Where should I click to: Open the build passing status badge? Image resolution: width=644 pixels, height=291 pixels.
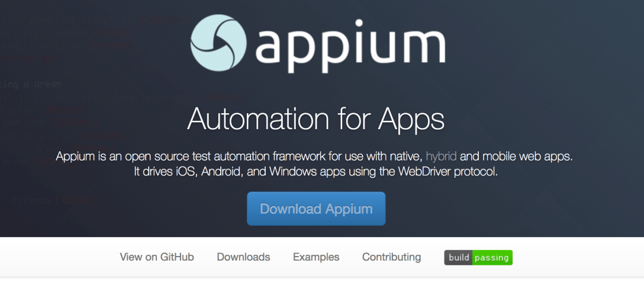[478, 257]
